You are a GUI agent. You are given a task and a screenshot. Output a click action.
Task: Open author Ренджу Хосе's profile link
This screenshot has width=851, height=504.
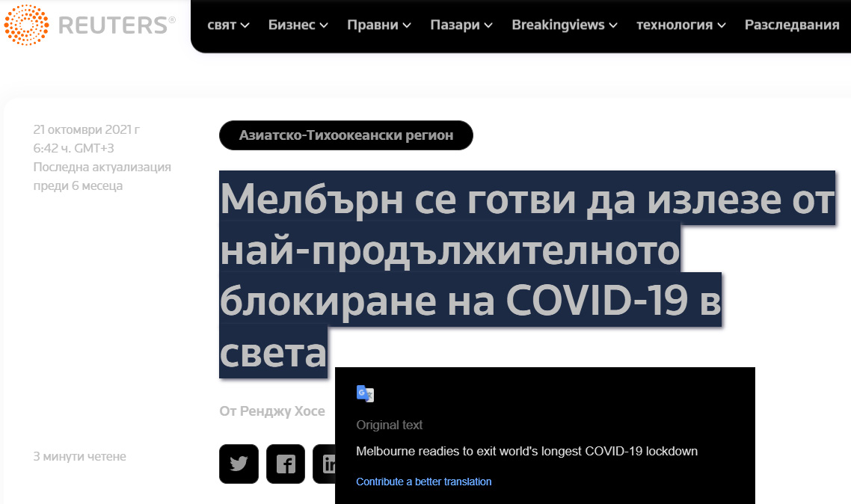click(x=282, y=411)
